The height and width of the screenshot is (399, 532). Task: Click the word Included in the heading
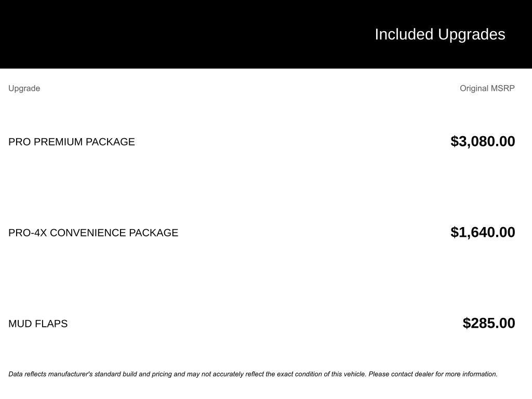tap(404, 34)
